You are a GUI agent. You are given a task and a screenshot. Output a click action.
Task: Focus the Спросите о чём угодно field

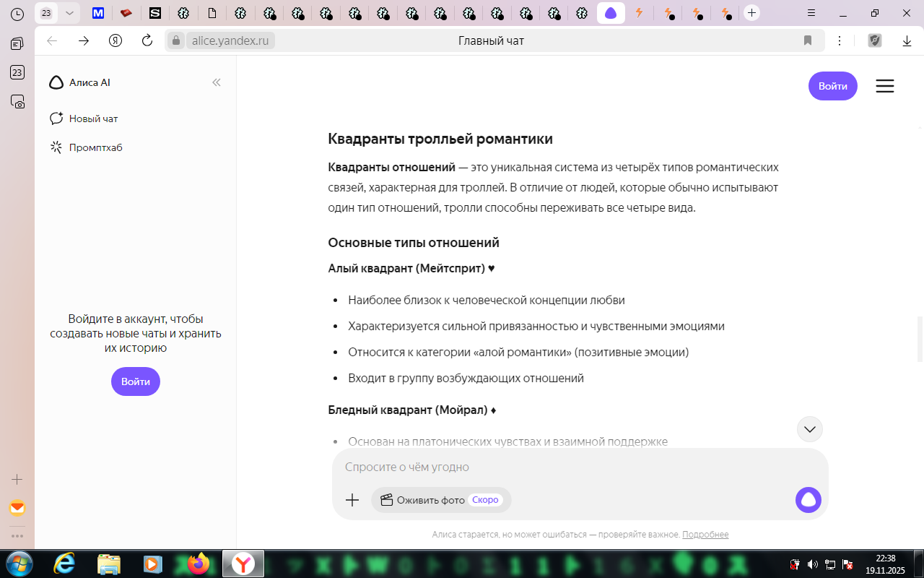pyautogui.click(x=563, y=467)
